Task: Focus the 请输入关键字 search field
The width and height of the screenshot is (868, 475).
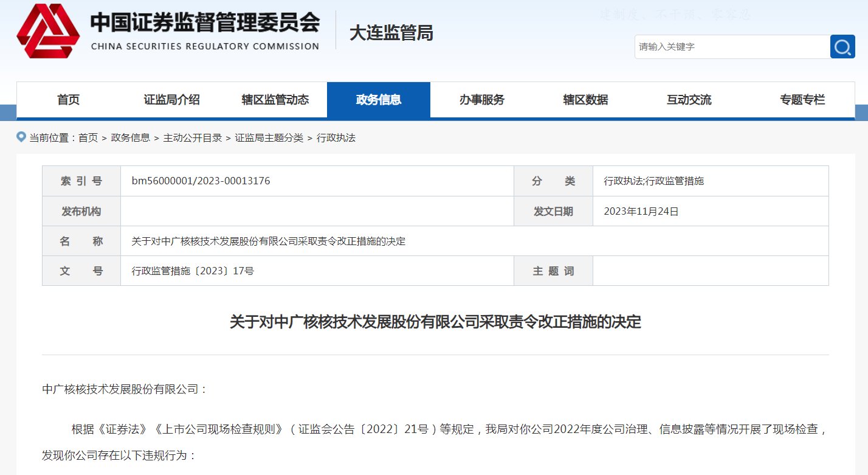Action: pos(732,47)
